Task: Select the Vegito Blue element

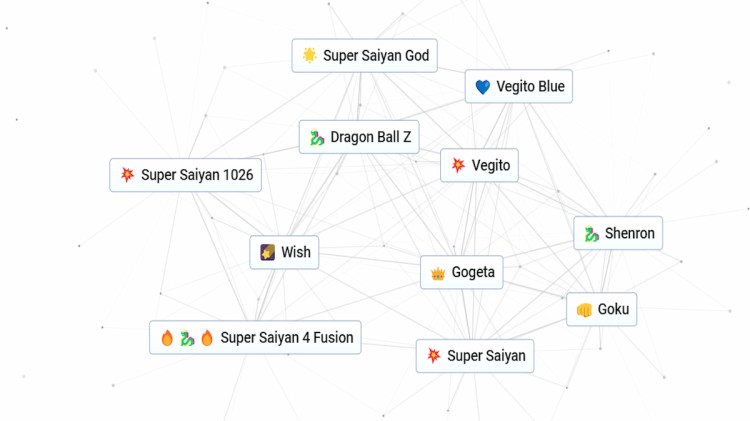Action: pyautogui.click(x=519, y=87)
